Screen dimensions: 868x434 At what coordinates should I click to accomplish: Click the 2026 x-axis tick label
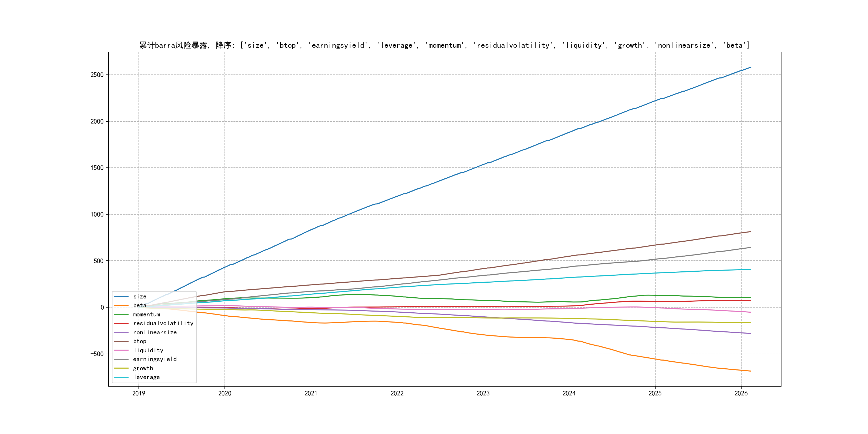pyautogui.click(x=741, y=393)
